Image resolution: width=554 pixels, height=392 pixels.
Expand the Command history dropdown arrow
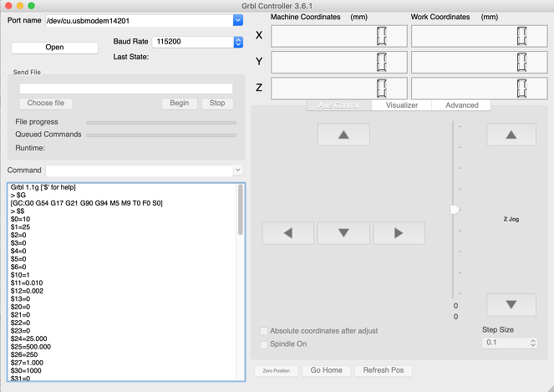[x=238, y=170]
